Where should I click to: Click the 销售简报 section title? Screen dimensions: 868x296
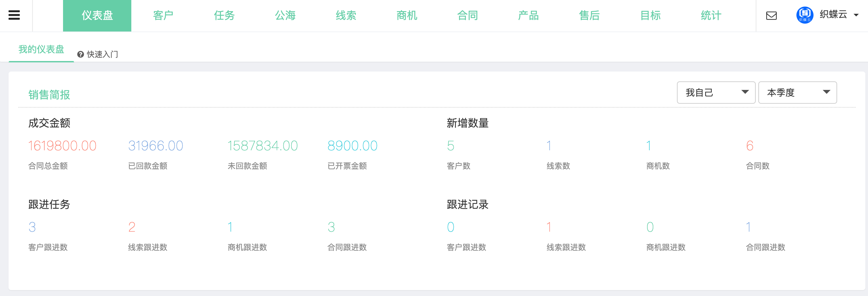tap(49, 95)
